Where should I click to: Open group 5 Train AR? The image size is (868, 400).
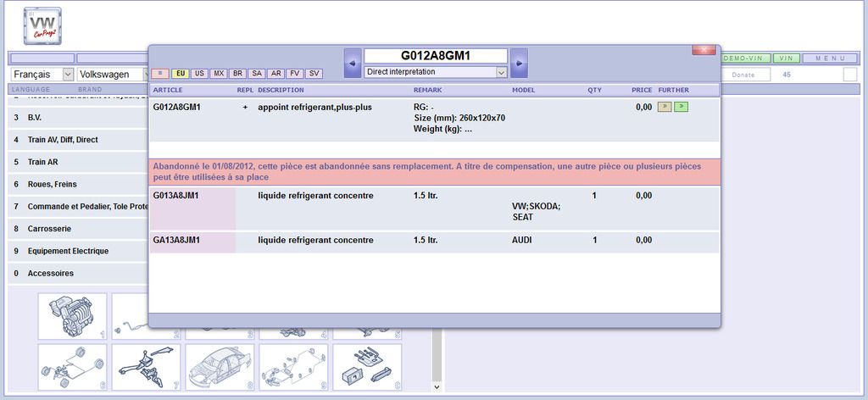pos(79,162)
